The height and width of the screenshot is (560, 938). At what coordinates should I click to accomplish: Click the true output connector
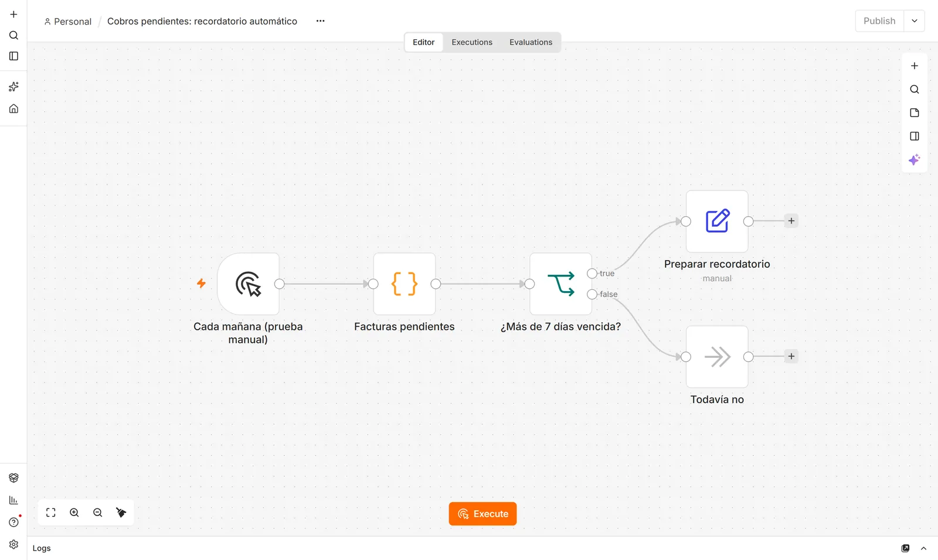tap(592, 274)
